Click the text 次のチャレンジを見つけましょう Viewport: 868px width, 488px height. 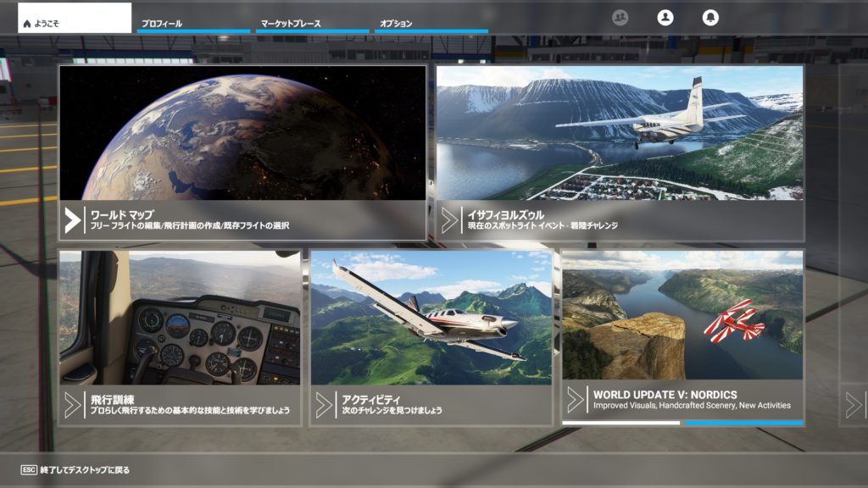(x=392, y=411)
